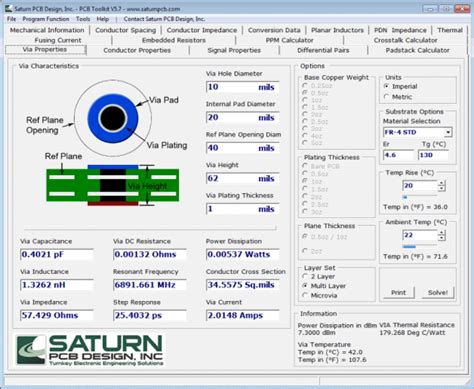Open the Help menu

coord(103,19)
